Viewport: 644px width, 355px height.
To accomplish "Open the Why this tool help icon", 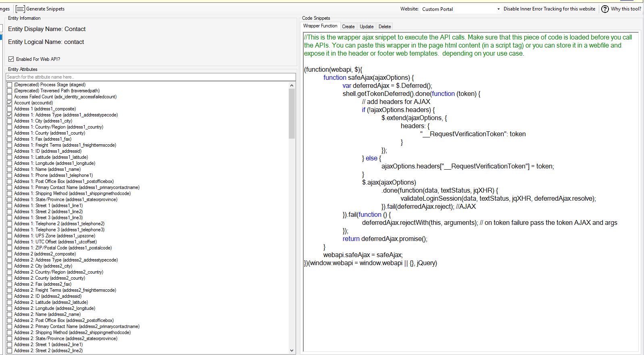I will pos(605,9).
